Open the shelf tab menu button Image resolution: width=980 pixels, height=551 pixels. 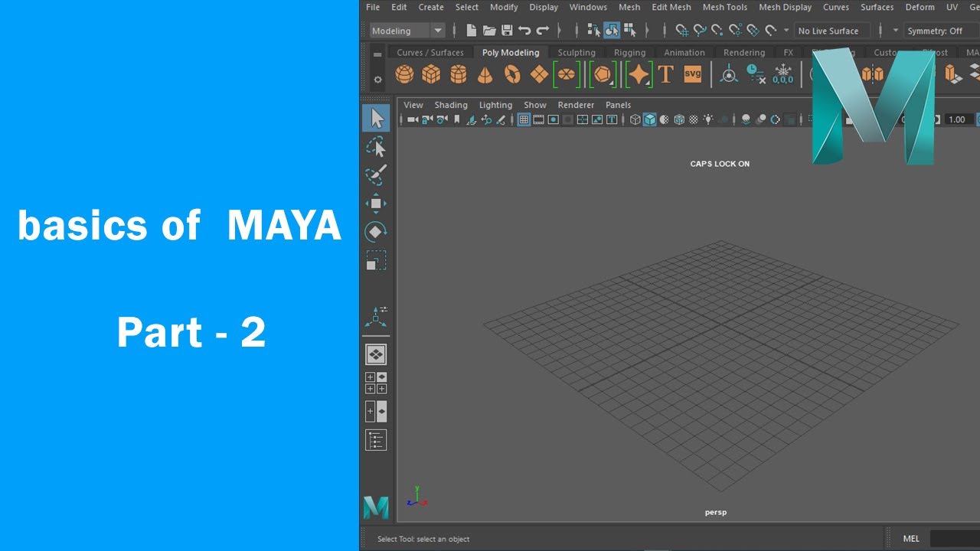377,55
